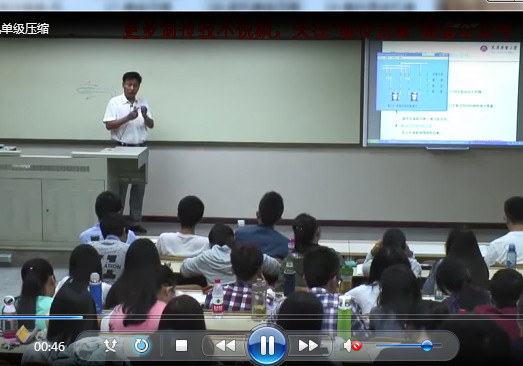The width and height of the screenshot is (523, 366).
Task: Click the round blue volume slider knob
Action: pyautogui.click(x=427, y=346)
